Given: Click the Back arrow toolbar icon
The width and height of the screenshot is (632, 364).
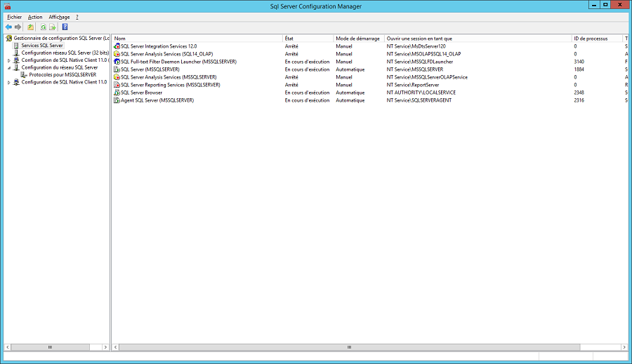Looking at the screenshot, I should tap(8, 27).
